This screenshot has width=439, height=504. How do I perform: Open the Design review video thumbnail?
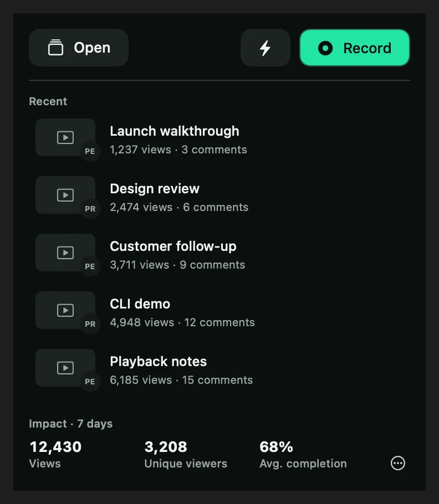[x=65, y=195]
